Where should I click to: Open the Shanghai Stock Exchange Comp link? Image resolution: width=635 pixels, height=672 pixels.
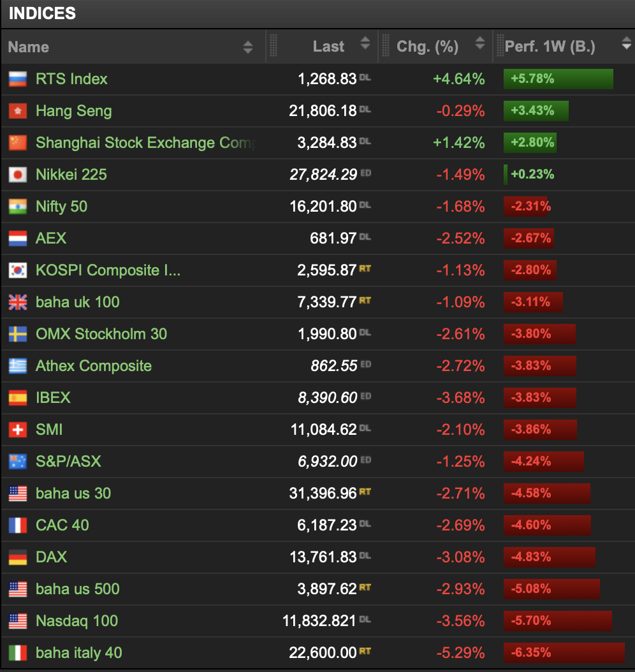pos(145,143)
